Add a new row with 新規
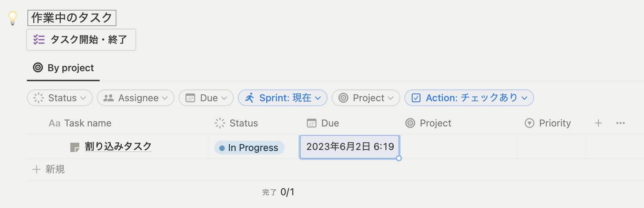The height and width of the screenshot is (208, 644). point(49,169)
